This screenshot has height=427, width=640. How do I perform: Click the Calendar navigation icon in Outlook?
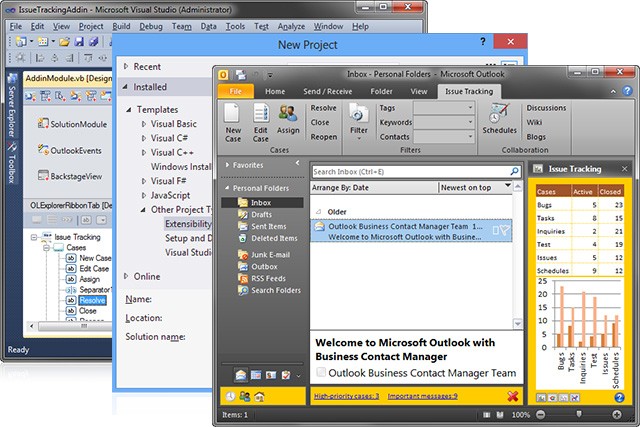(x=256, y=374)
